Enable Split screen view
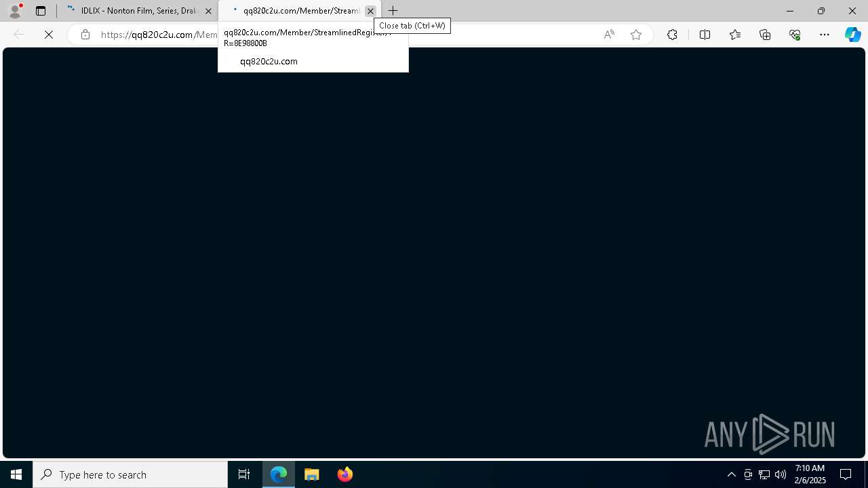868x488 pixels. [705, 35]
